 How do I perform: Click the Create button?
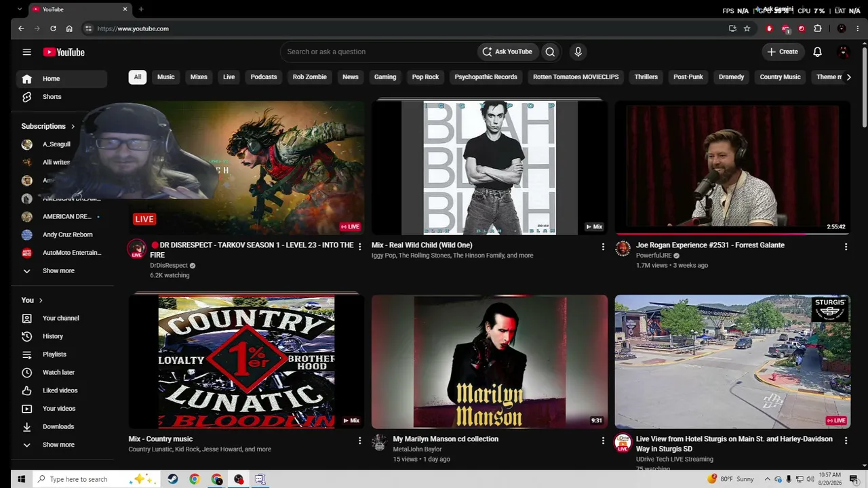[x=783, y=52]
